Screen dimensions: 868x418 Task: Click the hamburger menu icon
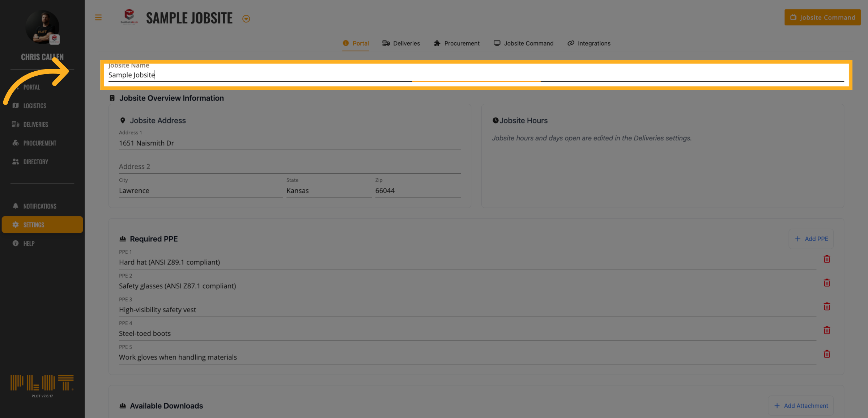98,17
